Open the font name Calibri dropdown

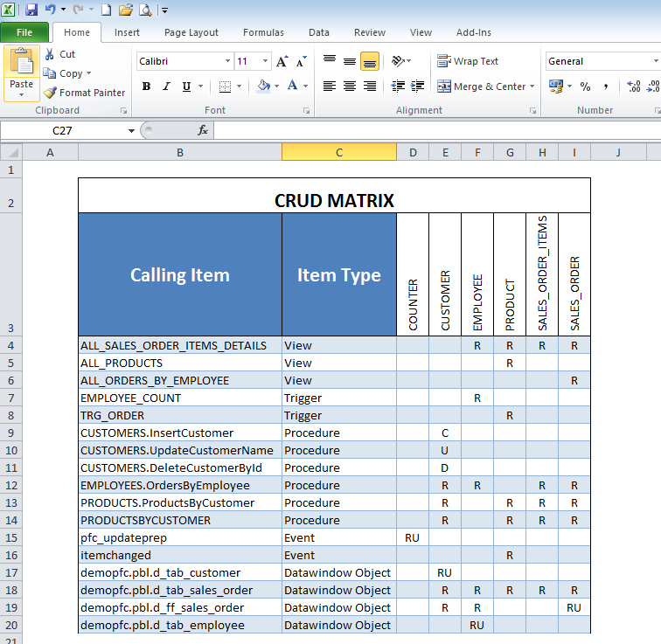coord(228,62)
